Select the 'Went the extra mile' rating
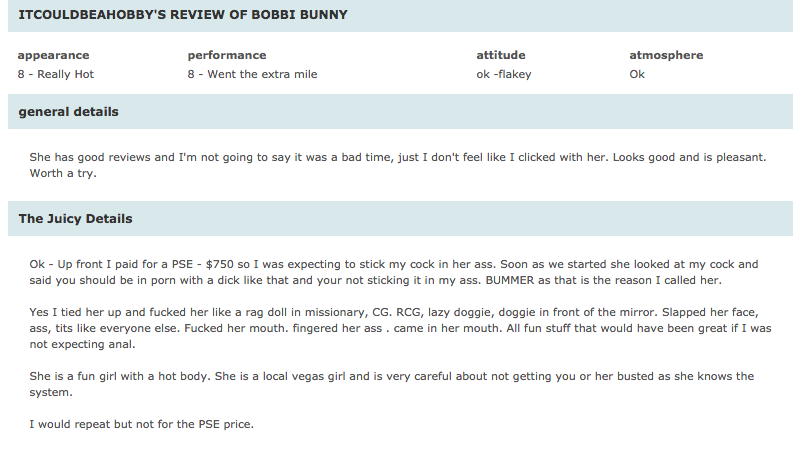The image size is (806, 450). [x=262, y=74]
